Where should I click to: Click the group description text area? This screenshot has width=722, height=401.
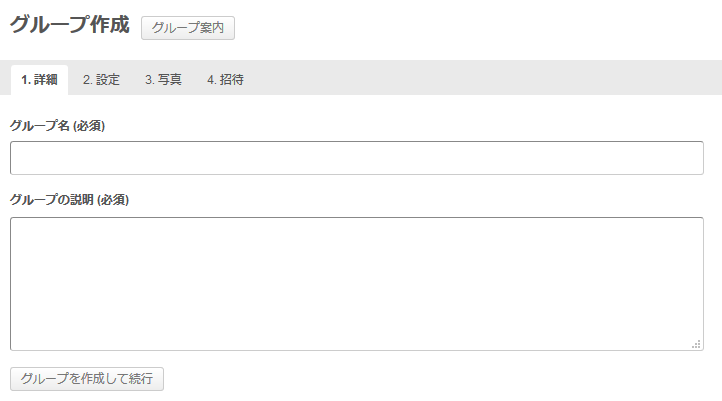coord(356,283)
